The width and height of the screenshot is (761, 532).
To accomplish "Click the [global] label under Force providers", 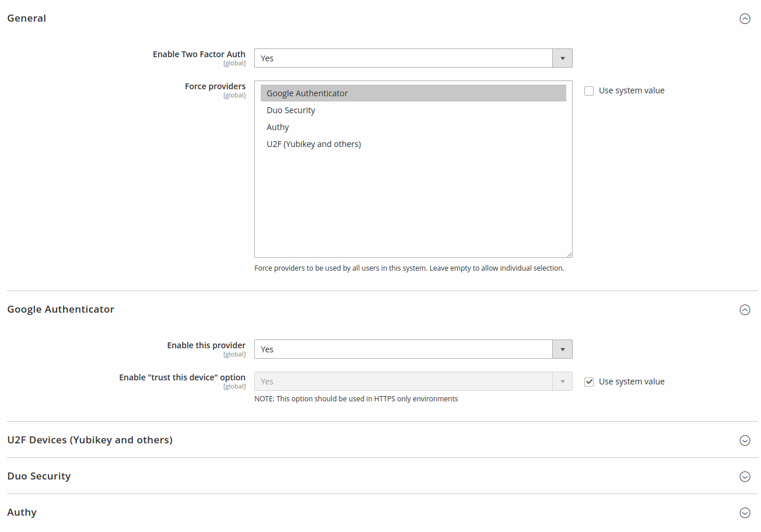I will (234, 94).
